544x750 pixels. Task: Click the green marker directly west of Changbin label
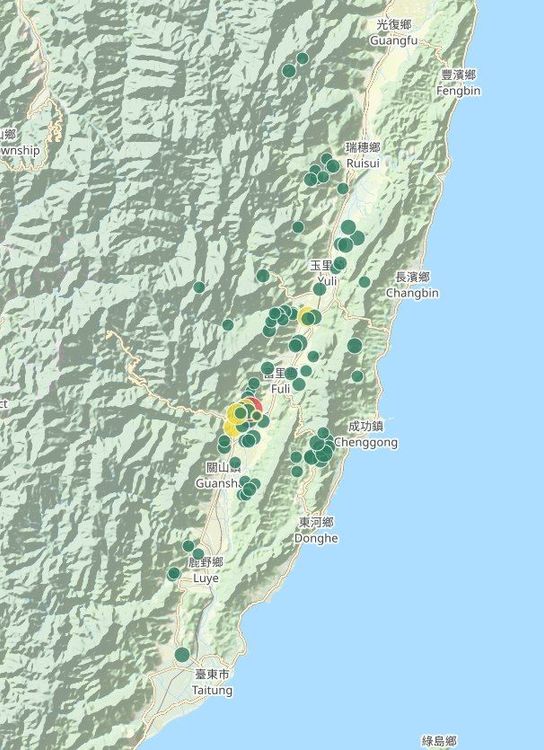(x=365, y=282)
